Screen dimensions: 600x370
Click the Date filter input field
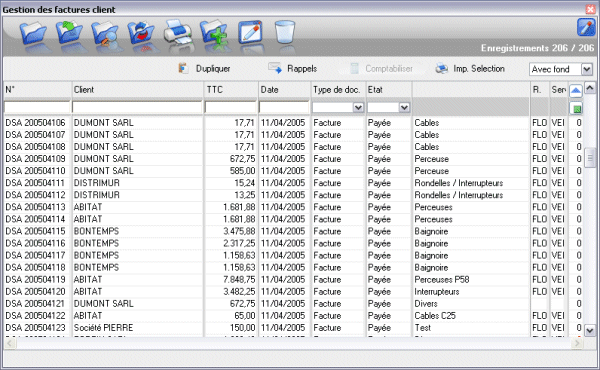[284, 108]
